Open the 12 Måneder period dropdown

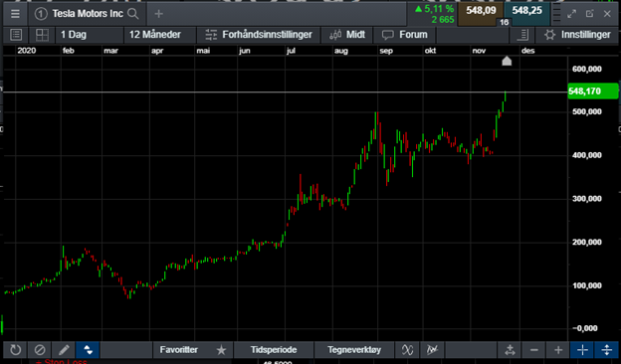[160, 35]
